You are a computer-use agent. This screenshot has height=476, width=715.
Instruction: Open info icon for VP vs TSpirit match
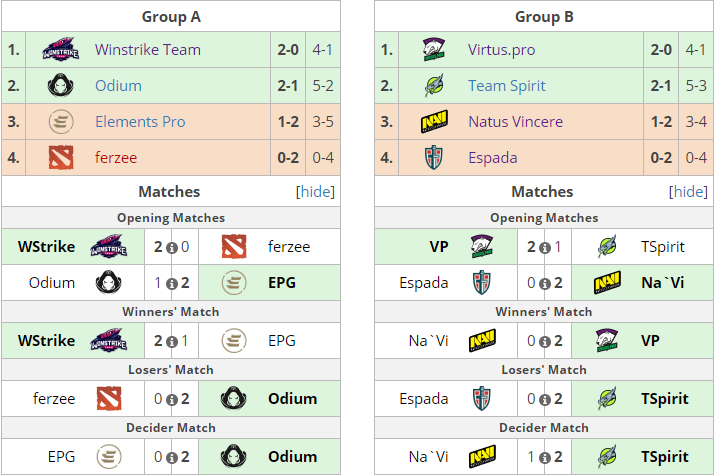tap(545, 248)
